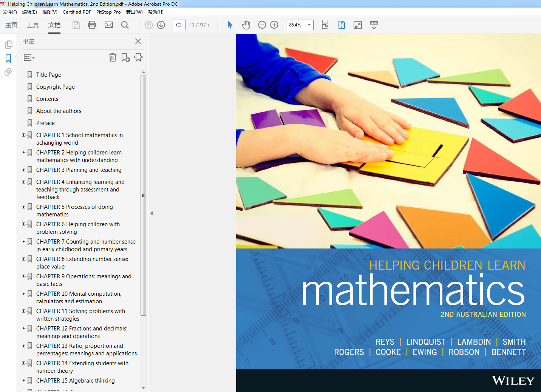The width and height of the screenshot is (541, 392).
Task: Expand CHAPTER 15 Algebraic thinking
Action: click(24, 380)
